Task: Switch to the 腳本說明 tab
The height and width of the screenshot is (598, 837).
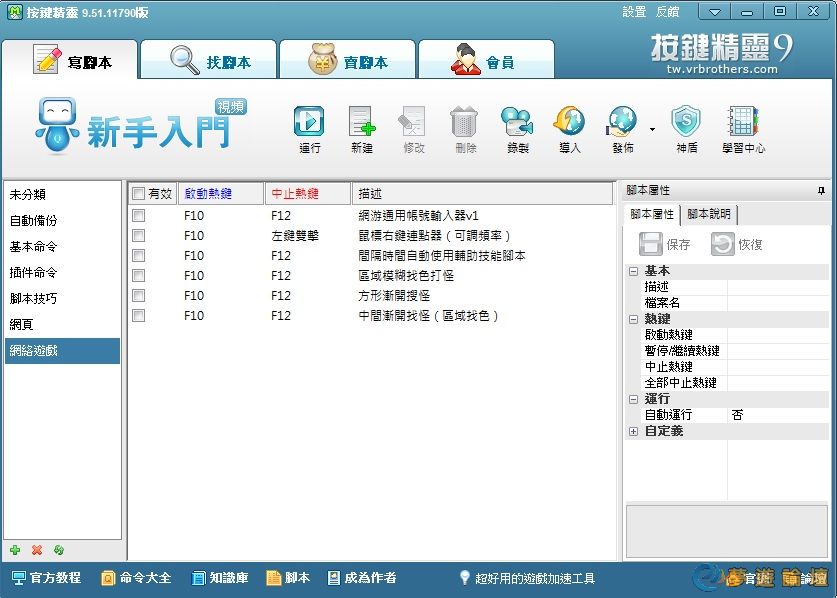Action: [709, 214]
